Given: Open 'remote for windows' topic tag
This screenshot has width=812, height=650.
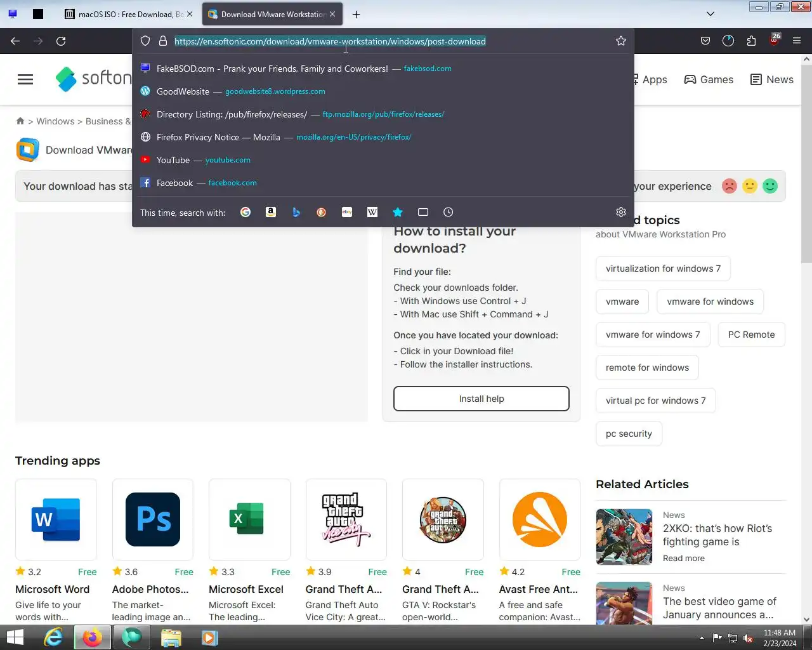Looking at the screenshot, I should pos(647,368).
